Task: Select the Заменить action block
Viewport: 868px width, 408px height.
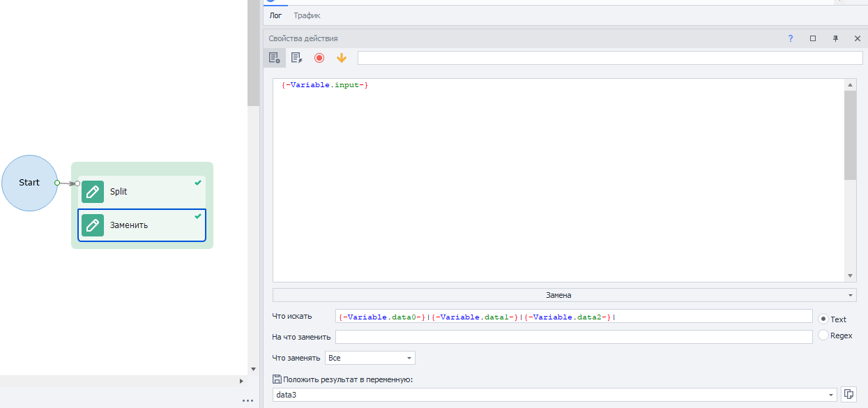Action: [142, 225]
